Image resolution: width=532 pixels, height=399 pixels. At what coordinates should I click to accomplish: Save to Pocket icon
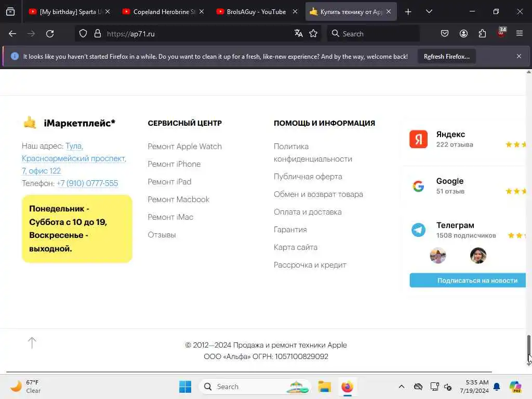pos(445,34)
